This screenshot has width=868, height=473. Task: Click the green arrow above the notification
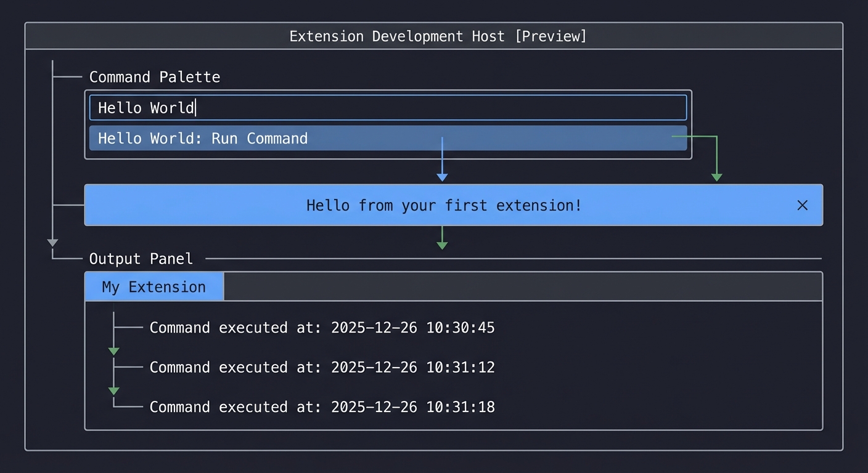(716, 176)
